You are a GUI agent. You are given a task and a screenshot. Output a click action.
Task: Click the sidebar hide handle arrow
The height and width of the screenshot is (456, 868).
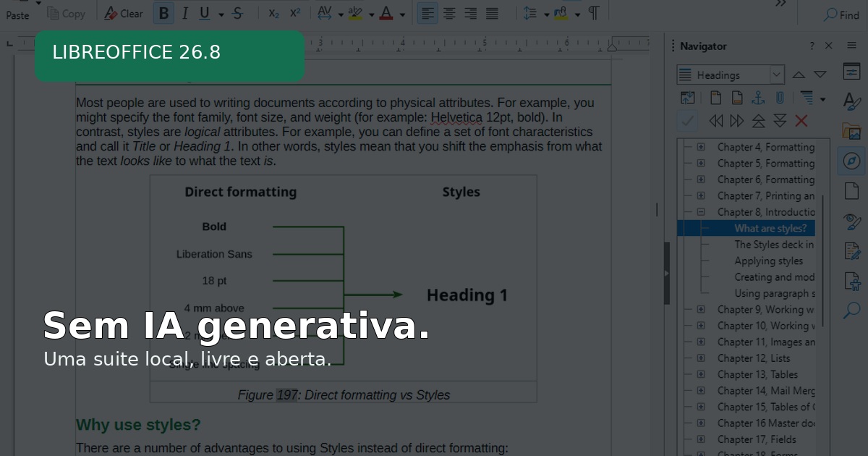[667, 274]
